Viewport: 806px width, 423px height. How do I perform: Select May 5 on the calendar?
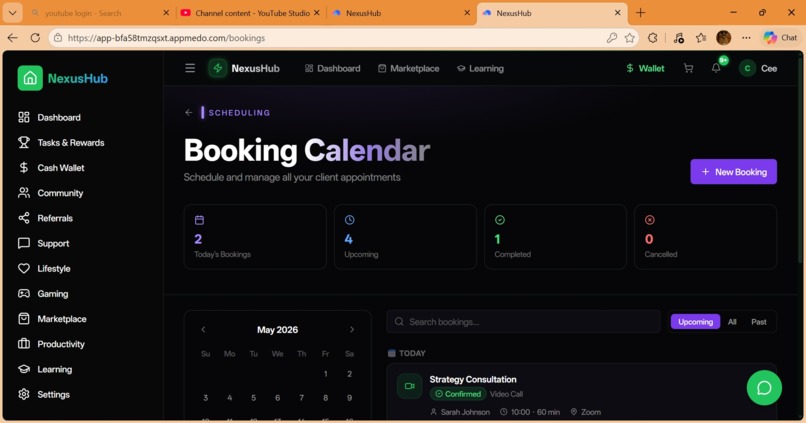(253, 397)
